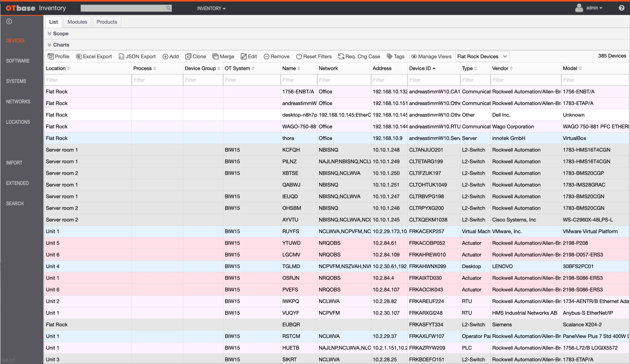The width and height of the screenshot is (630, 364).
Task: Sort by the Location column header
Action: pyautogui.click(x=58, y=68)
